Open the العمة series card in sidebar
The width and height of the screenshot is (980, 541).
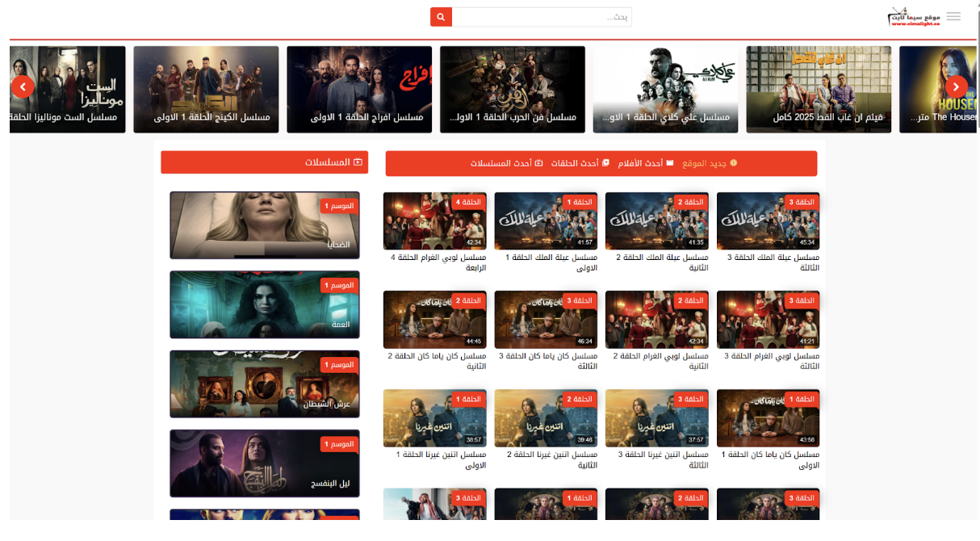pyautogui.click(x=264, y=304)
